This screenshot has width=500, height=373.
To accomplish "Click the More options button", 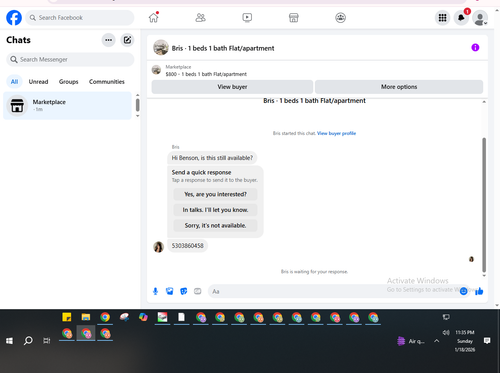I will pos(399,87).
